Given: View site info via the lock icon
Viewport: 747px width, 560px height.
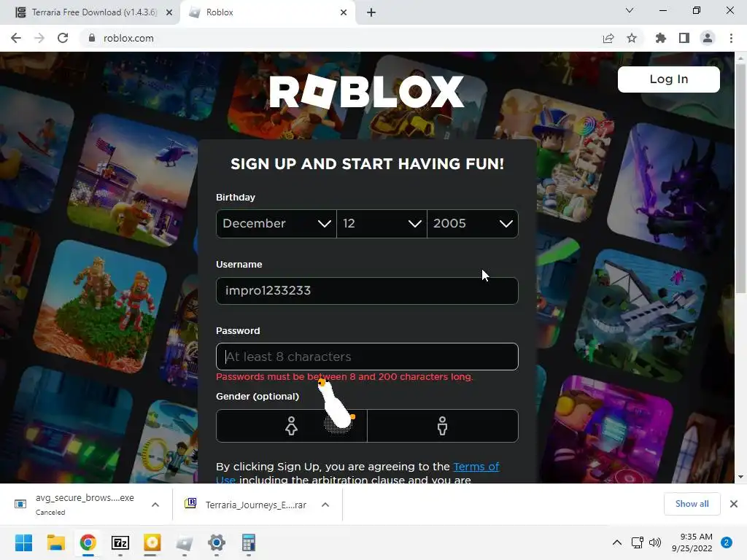Looking at the screenshot, I should pyautogui.click(x=92, y=38).
